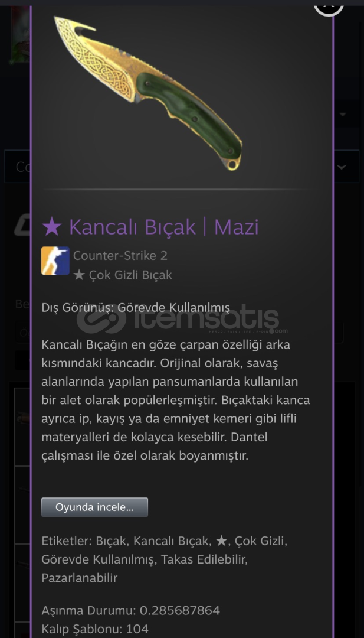Click the itemsatış watermark logo
The height and width of the screenshot is (638, 364).
(x=178, y=320)
